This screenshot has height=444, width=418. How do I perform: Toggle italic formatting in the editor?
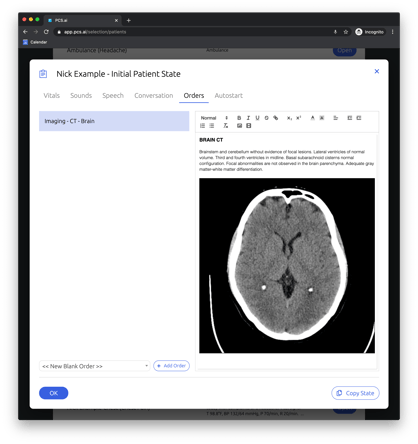click(x=248, y=118)
